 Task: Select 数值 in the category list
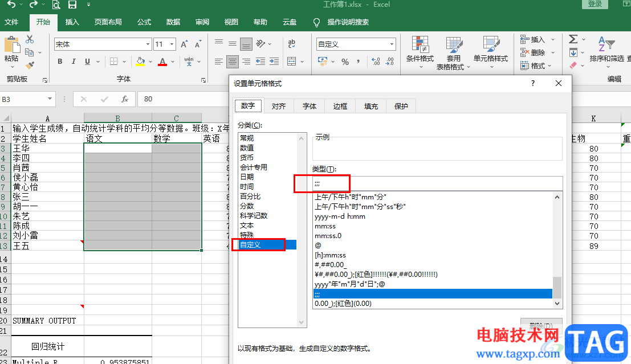click(x=247, y=148)
